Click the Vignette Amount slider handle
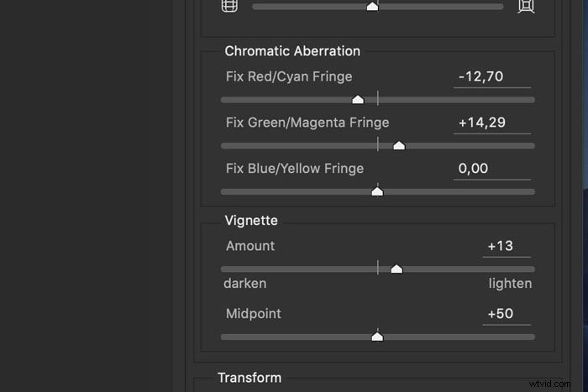This screenshot has height=392, width=588. click(396, 269)
